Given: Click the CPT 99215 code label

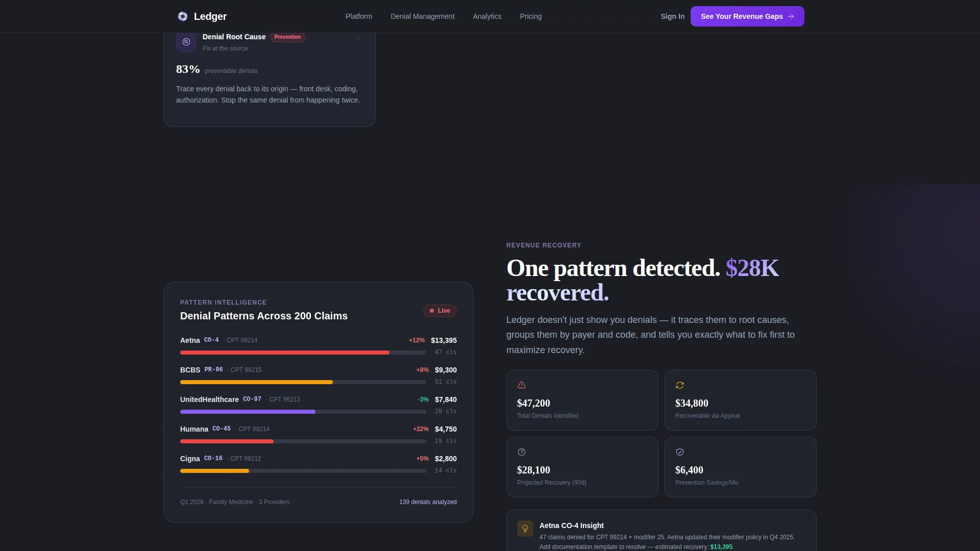Looking at the screenshot, I should (x=246, y=370).
